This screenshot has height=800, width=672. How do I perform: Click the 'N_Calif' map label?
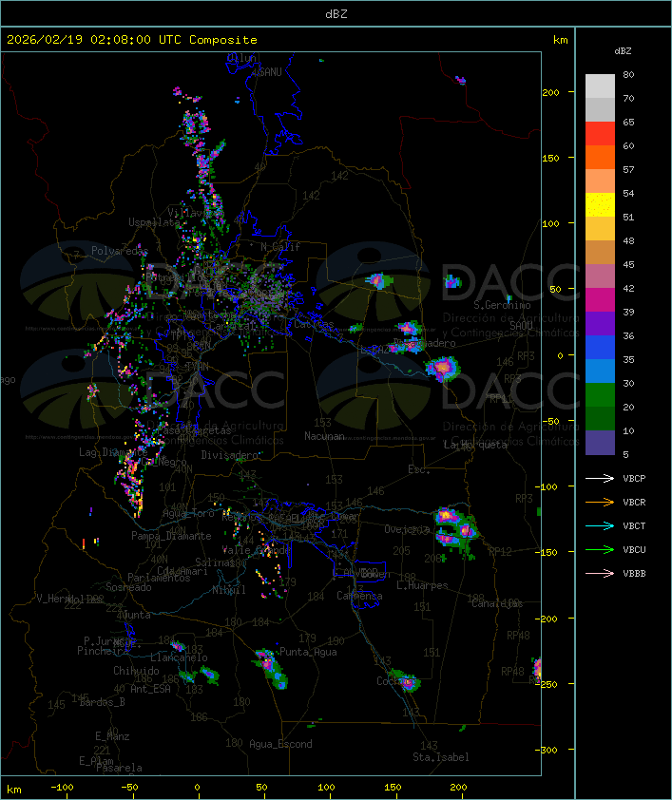(x=280, y=247)
